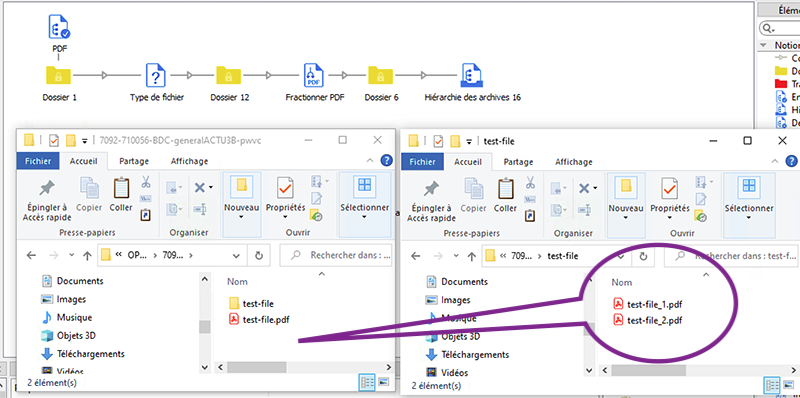
Task: Open Nouveau dropdown in test-file window
Action: coord(626,217)
